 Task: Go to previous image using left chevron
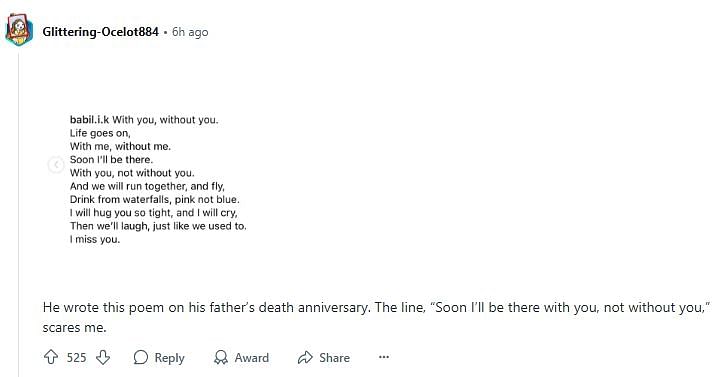click(x=56, y=164)
